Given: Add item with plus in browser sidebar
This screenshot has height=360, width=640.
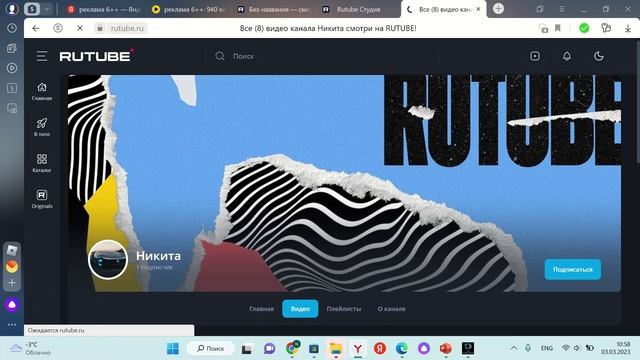Looking at the screenshot, I should tap(12, 282).
